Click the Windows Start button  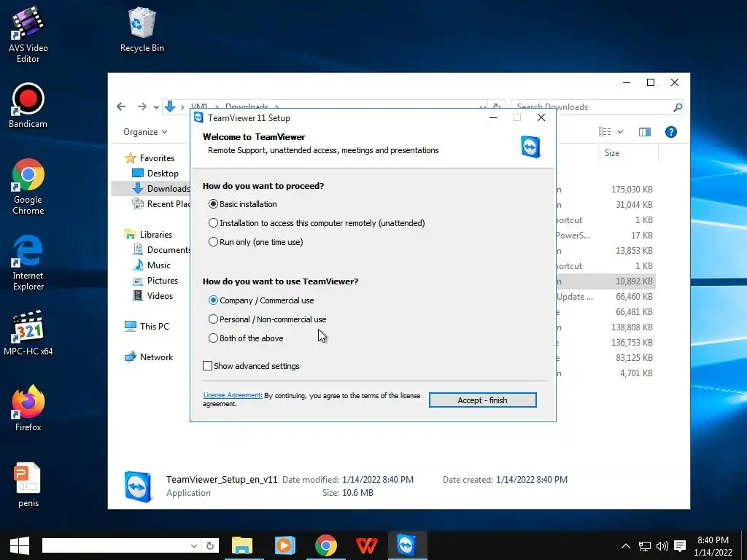pos(20,545)
